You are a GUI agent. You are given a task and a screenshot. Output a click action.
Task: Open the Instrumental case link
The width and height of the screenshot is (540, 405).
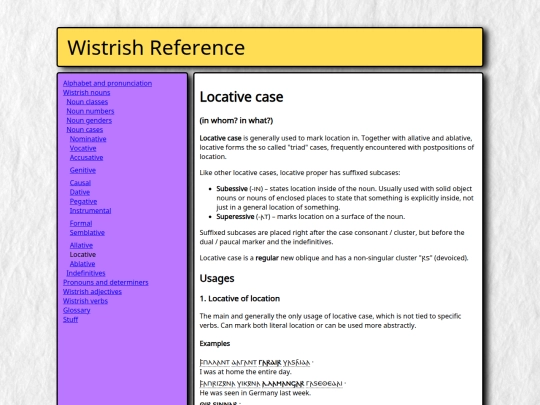click(x=90, y=211)
